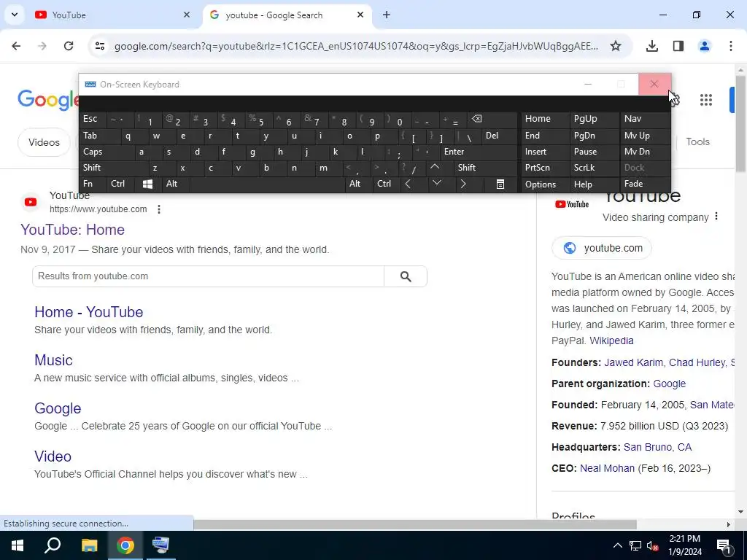Open Chrome profile avatar icon
This screenshot has width=747, height=560.
704,46
